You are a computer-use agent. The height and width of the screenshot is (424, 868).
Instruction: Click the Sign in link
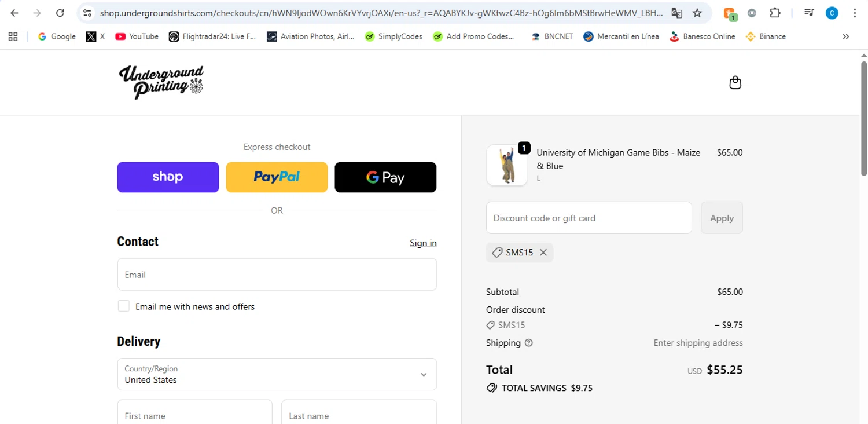point(423,243)
